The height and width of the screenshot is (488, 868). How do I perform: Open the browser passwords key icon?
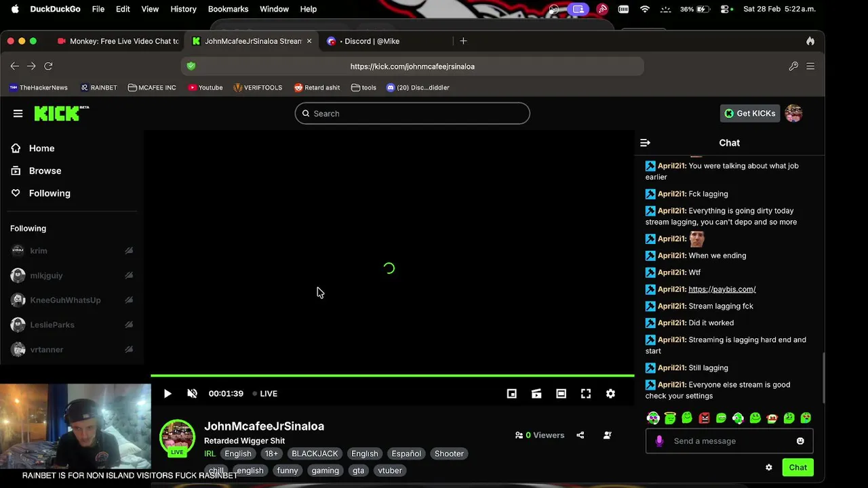click(x=793, y=66)
